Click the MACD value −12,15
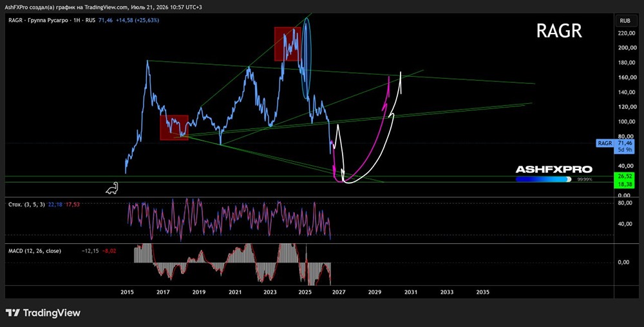 (x=89, y=251)
